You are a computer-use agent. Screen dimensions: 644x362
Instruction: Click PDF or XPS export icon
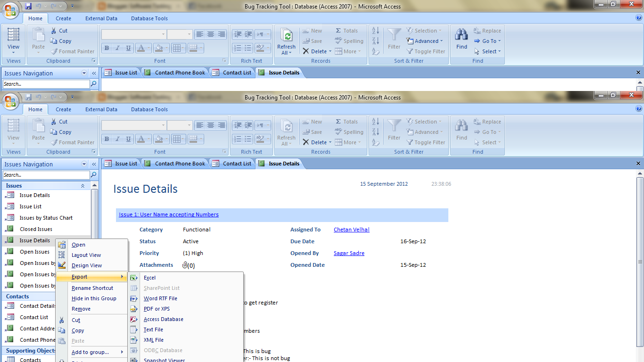click(134, 309)
